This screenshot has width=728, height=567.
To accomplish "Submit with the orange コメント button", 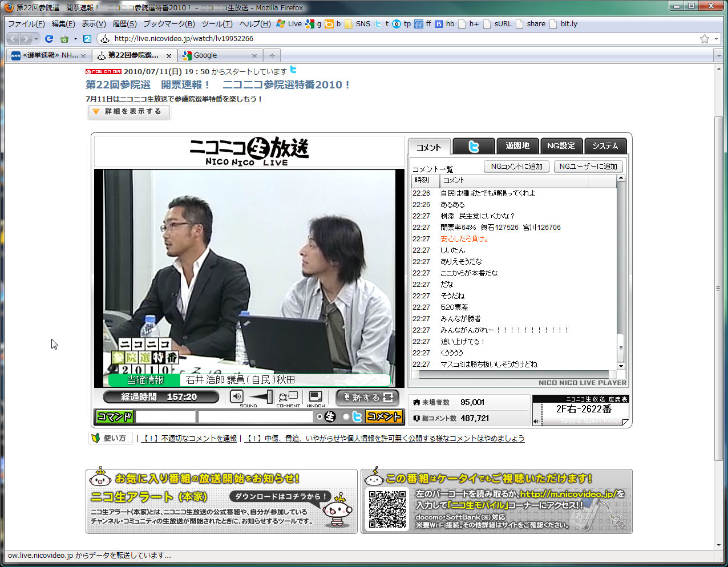I will coord(384,417).
